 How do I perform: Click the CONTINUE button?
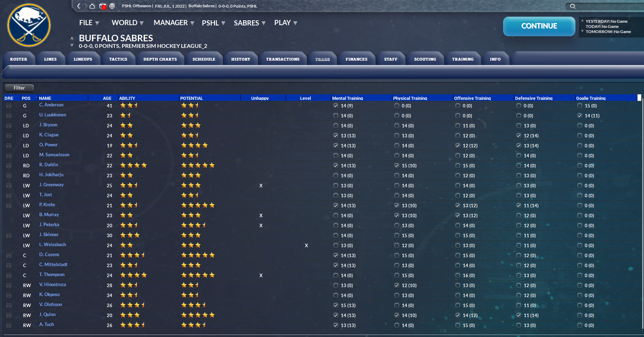pos(539,26)
